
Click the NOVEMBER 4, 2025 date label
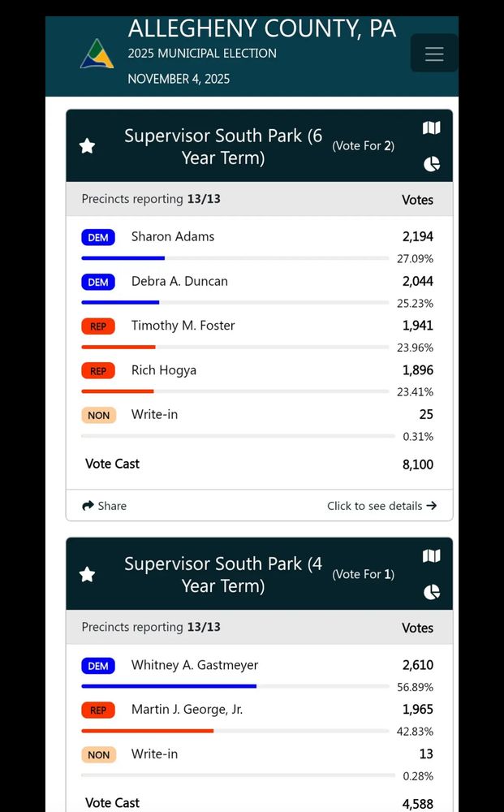click(x=179, y=79)
